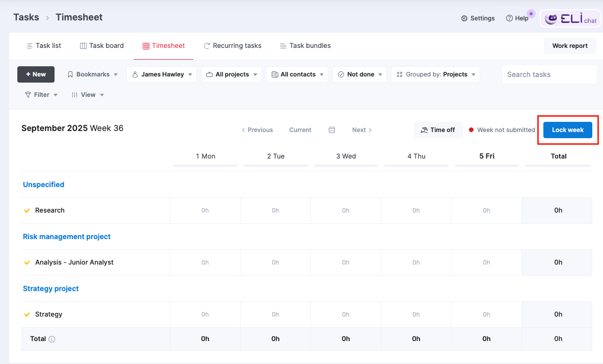Toggle Research task checkmark
The height and width of the screenshot is (364, 603).
point(27,211)
